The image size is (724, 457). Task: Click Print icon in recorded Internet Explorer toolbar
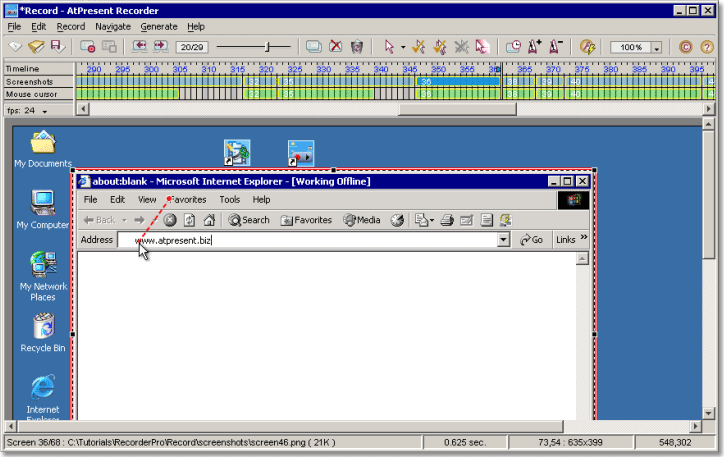(x=446, y=220)
